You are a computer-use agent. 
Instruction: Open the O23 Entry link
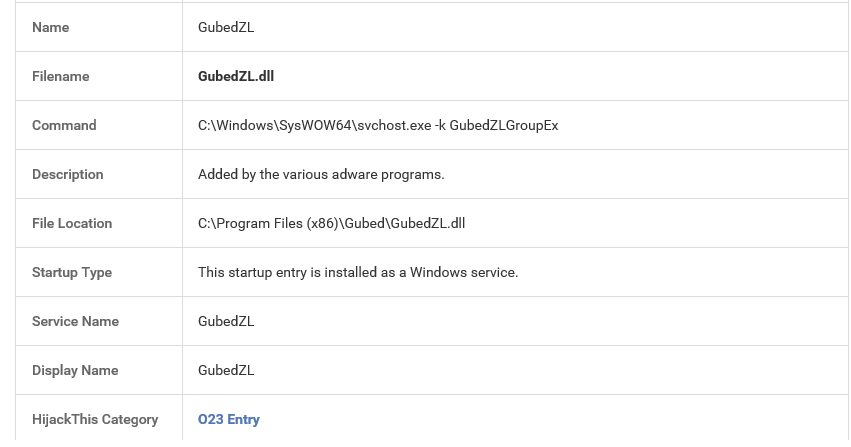(228, 419)
